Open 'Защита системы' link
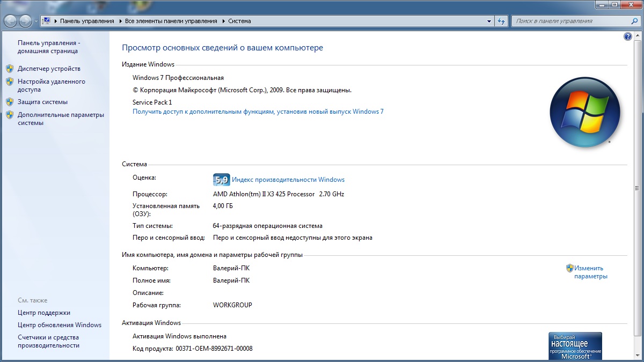The image size is (644, 362). (42, 102)
